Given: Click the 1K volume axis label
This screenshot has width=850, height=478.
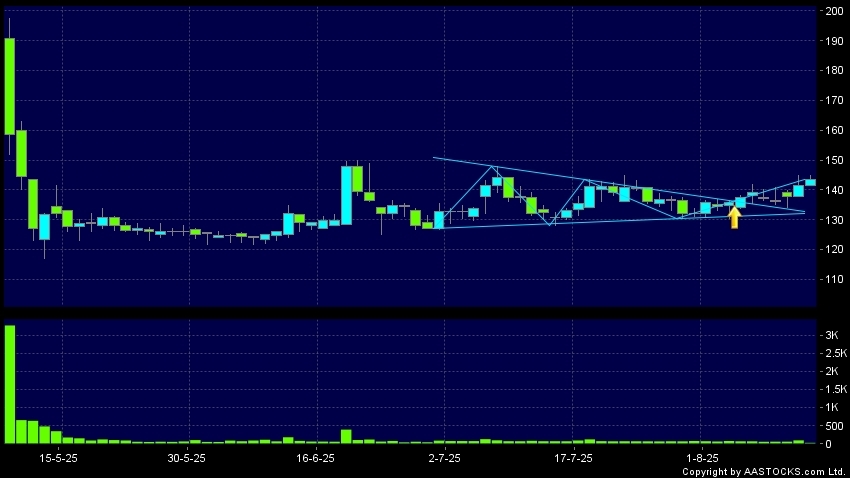Looking at the screenshot, I should (832, 408).
